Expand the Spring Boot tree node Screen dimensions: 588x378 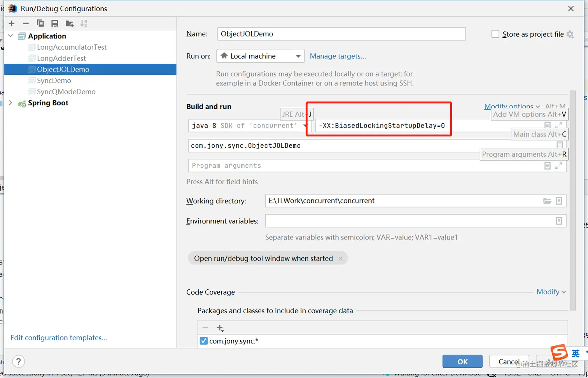pos(10,103)
